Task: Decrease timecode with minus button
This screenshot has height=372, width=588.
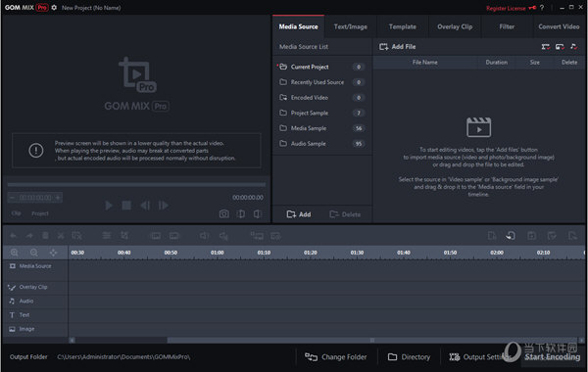Action: click(x=12, y=198)
